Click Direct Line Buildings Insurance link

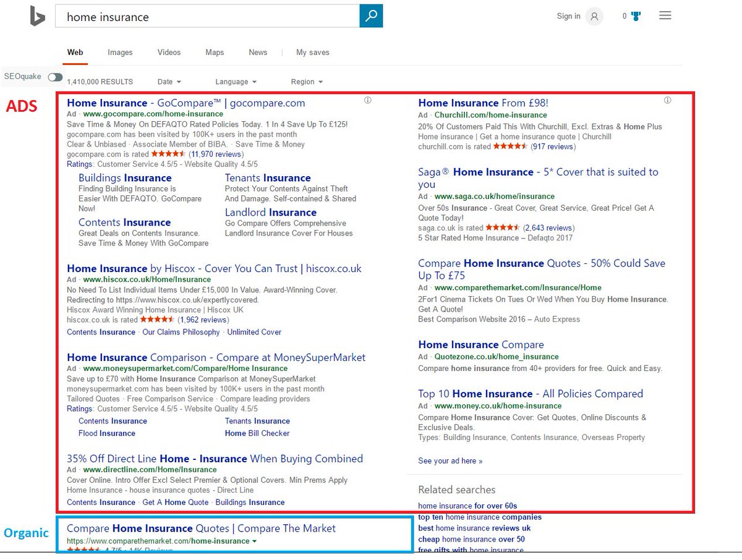tap(250, 503)
